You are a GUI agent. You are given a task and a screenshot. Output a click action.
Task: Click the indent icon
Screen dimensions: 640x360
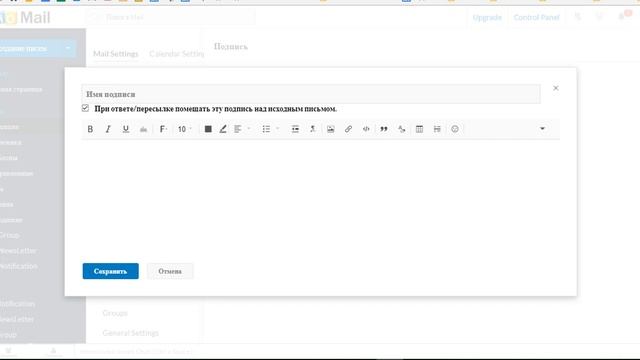tap(295, 129)
